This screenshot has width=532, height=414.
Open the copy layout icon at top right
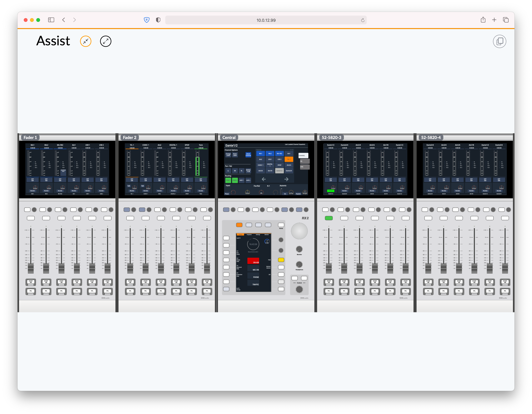click(x=499, y=41)
